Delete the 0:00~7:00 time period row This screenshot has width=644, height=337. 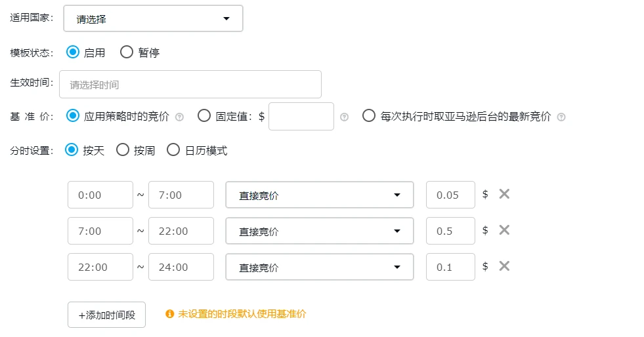pyautogui.click(x=504, y=194)
